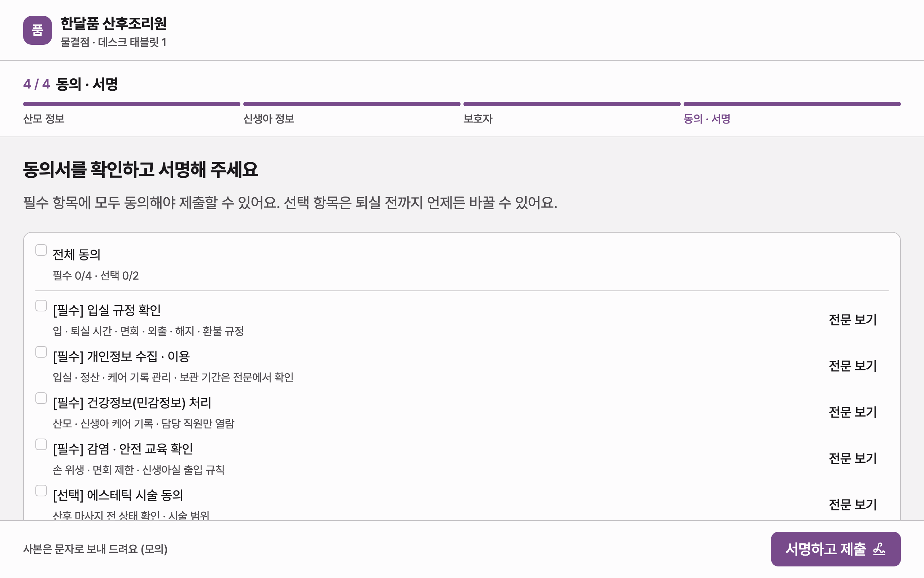Click the 서명하고 제출 button
The image size is (924, 578).
(836, 549)
